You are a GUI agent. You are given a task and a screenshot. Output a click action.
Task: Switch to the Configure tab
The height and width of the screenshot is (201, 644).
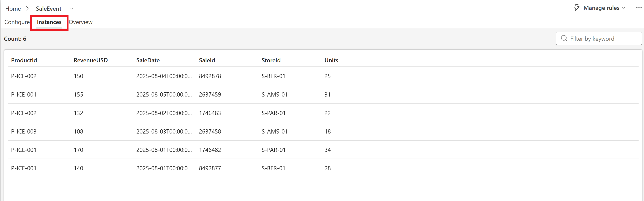pyautogui.click(x=17, y=22)
